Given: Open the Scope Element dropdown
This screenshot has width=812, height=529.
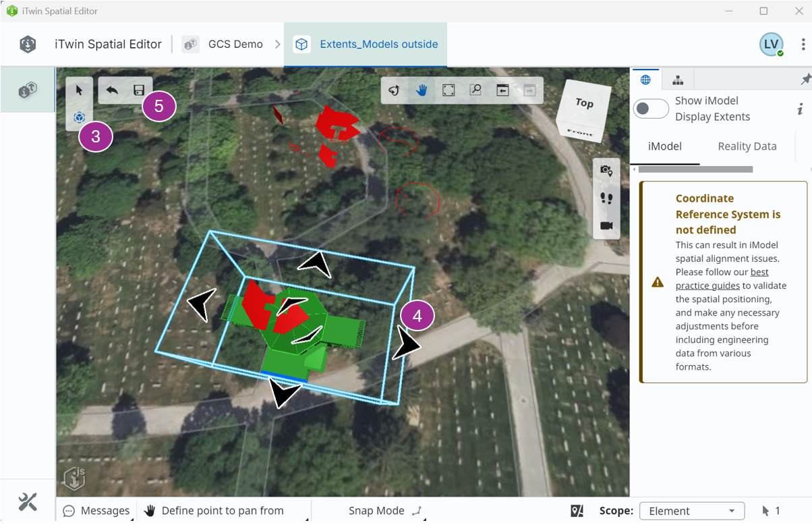Looking at the screenshot, I should coord(692,511).
